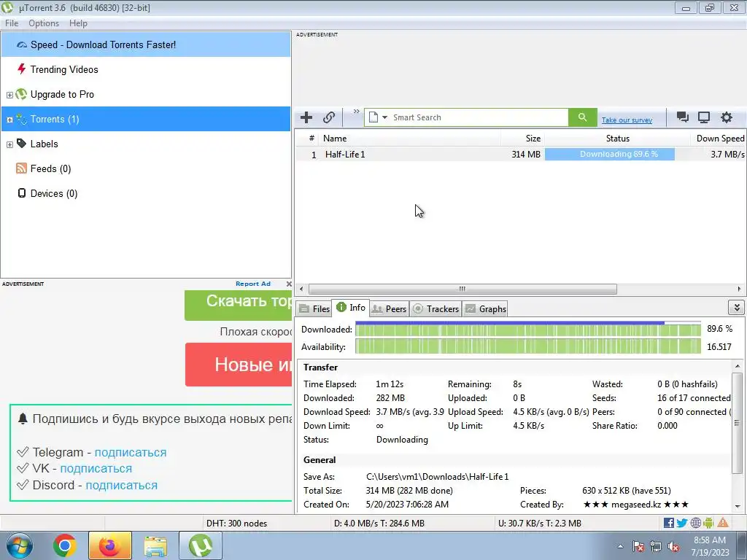747x560 pixels.
Task: Click the Availability pieces bar
Action: click(528, 346)
